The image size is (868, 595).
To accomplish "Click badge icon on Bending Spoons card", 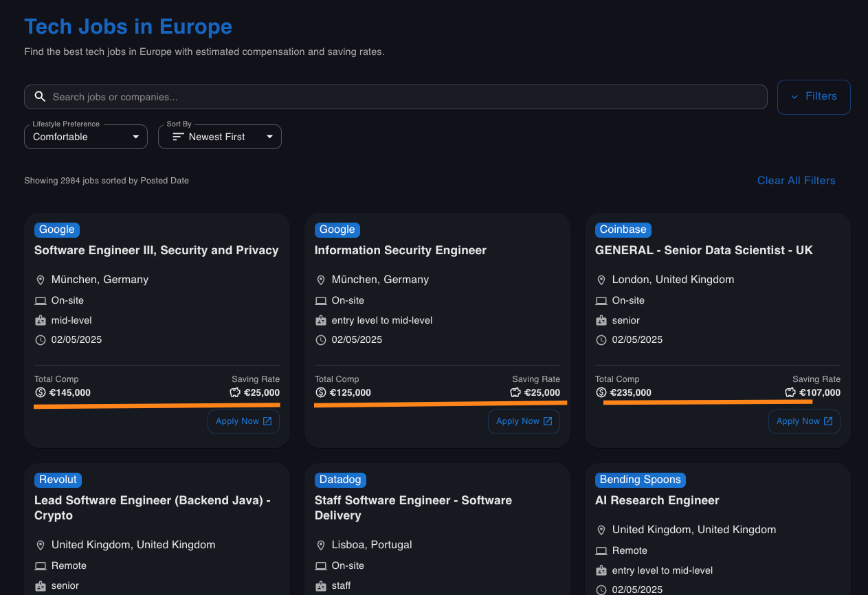I will 601,570.
